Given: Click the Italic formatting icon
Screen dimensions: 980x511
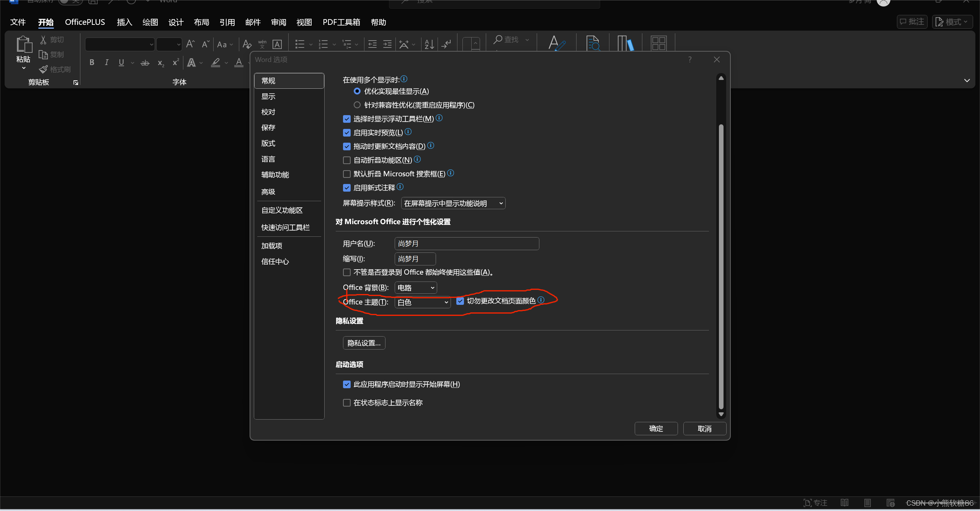Looking at the screenshot, I should (x=106, y=62).
